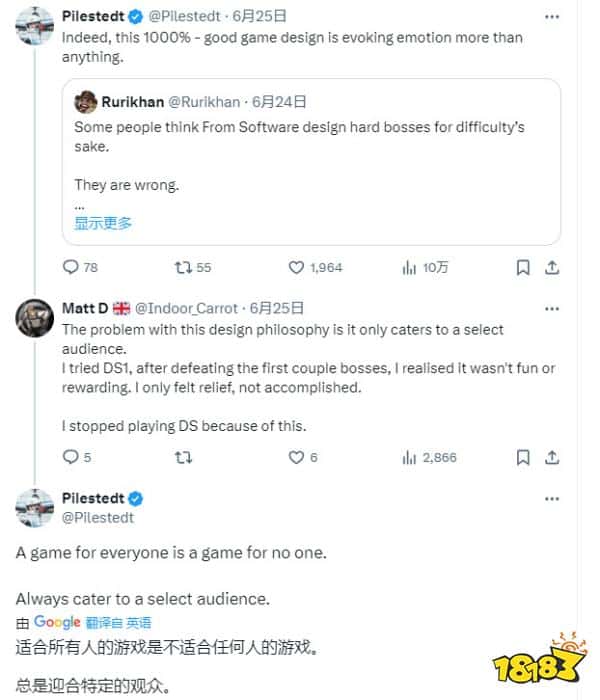Click Matt D's profile avatar
600x700 pixels.
pos(34,318)
